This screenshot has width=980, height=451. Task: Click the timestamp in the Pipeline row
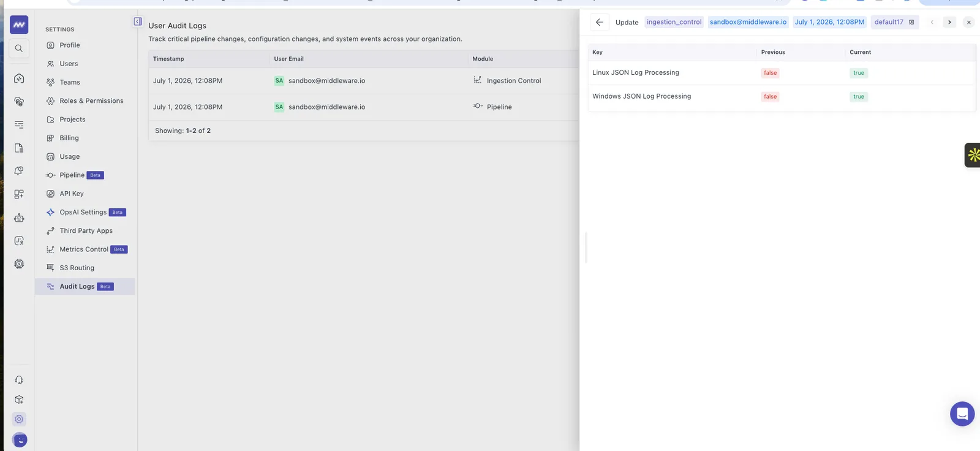[x=187, y=107]
